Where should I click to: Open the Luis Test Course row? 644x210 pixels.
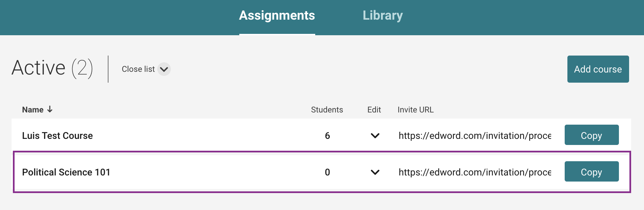tap(57, 135)
